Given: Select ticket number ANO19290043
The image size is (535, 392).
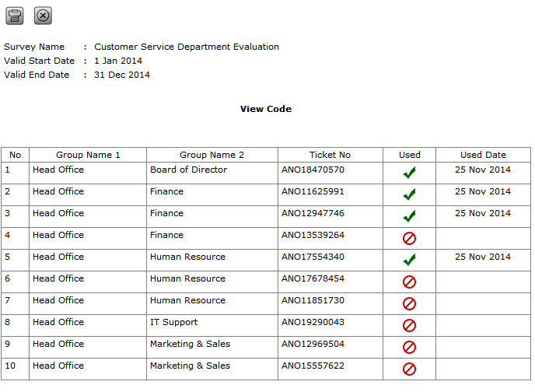Looking at the screenshot, I should pos(313,322).
